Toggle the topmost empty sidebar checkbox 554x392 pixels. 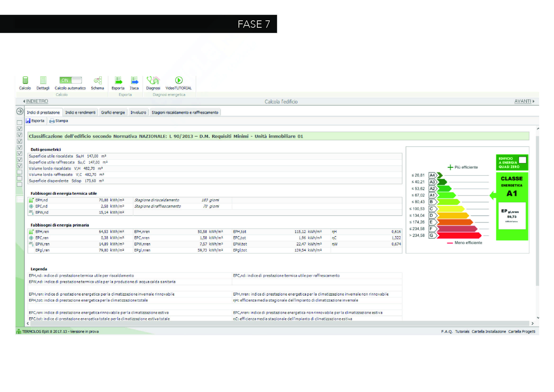pos(20,123)
